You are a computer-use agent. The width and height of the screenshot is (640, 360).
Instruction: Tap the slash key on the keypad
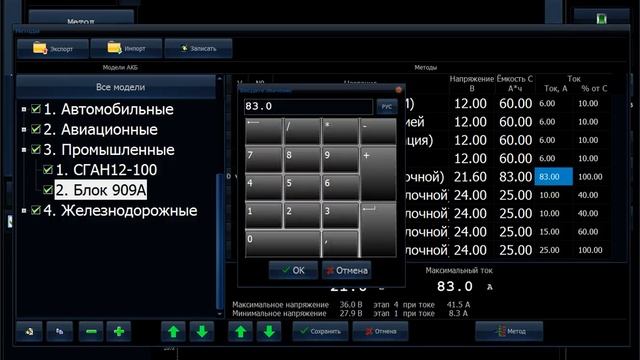tap(302, 131)
